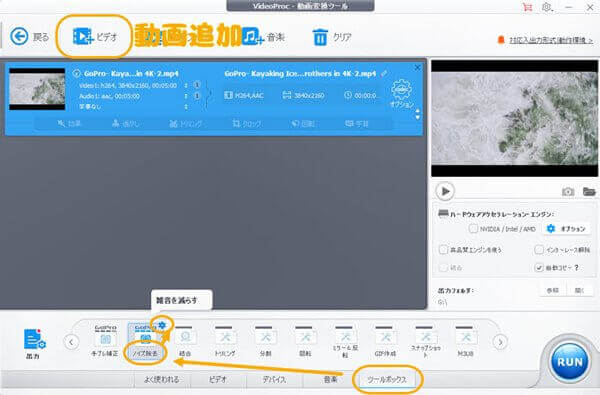Play the preview video
Image resolution: width=600 pixels, height=395 pixels.
tap(445, 191)
